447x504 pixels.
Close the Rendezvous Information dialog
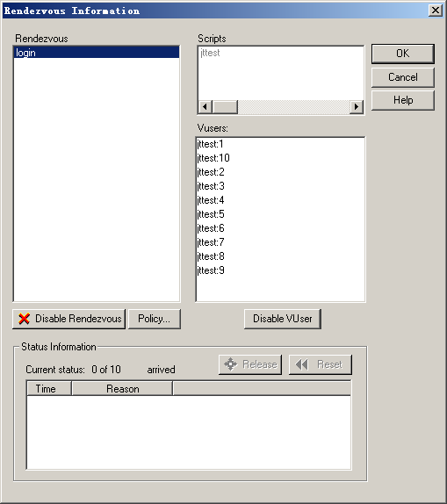pyautogui.click(x=435, y=11)
